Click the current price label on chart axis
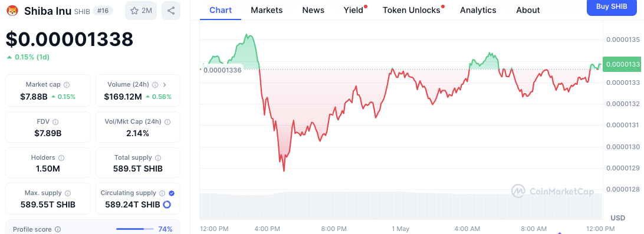 point(622,64)
